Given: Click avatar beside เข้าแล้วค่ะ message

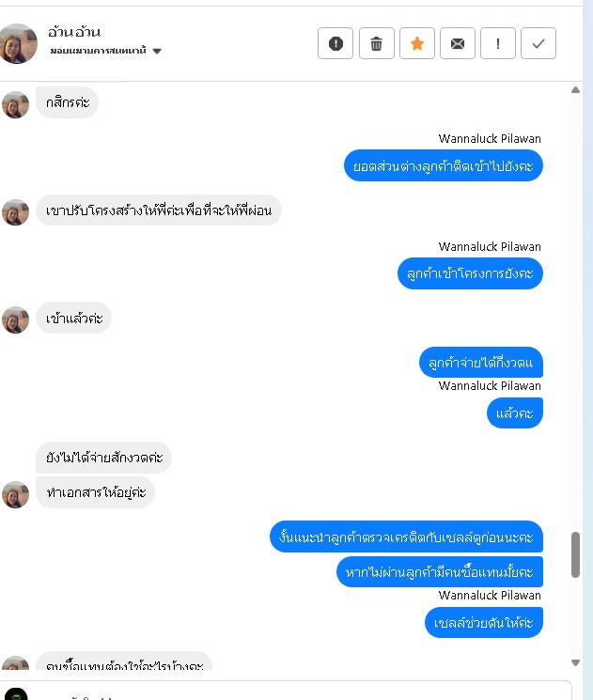Looking at the screenshot, I should (16, 319).
